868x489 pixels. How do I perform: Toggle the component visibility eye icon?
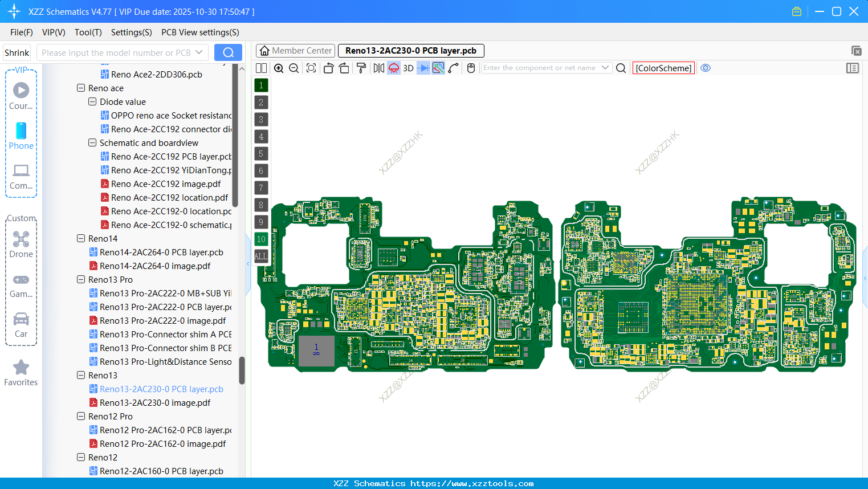click(706, 68)
